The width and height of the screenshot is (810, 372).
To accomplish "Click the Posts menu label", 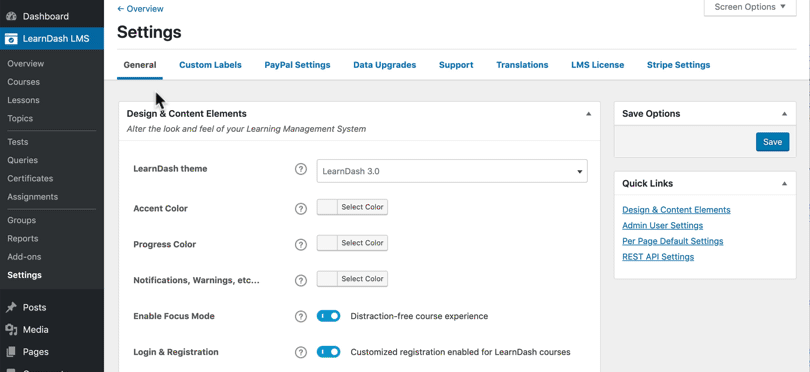I will [x=35, y=307].
